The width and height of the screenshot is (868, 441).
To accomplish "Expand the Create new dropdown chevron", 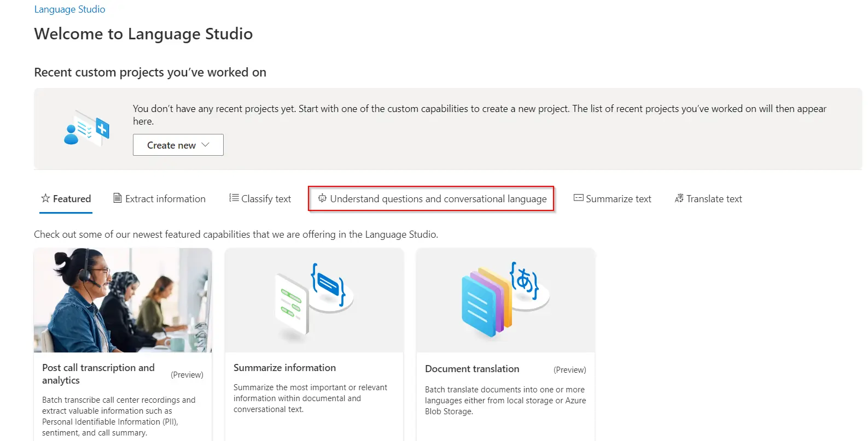I will pos(206,145).
